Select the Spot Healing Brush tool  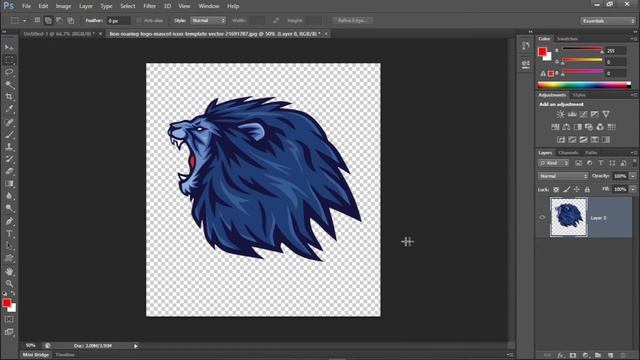[x=9, y=122]
